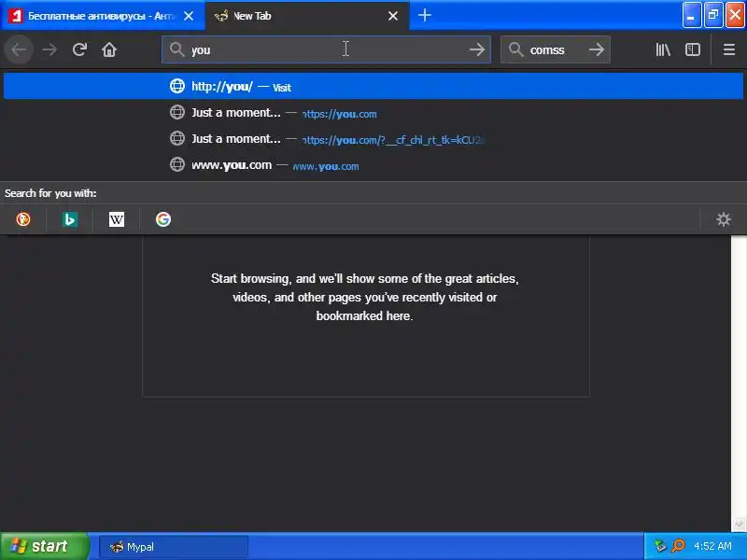
Task: Click the magnifier icon in comss search box
Action: (x=515, y=49)
